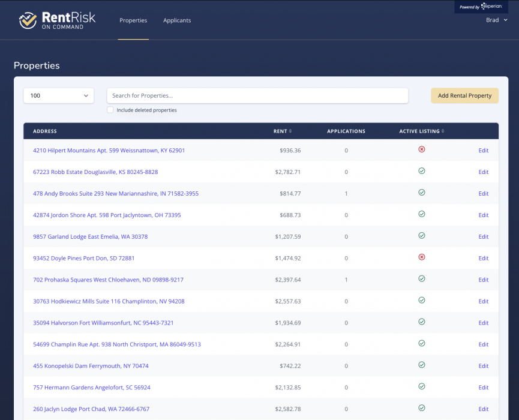519x420 pixels.
Task: Open 35094 Halvorson Fort Williamsonfurt address link
Action: click(103, 323)
